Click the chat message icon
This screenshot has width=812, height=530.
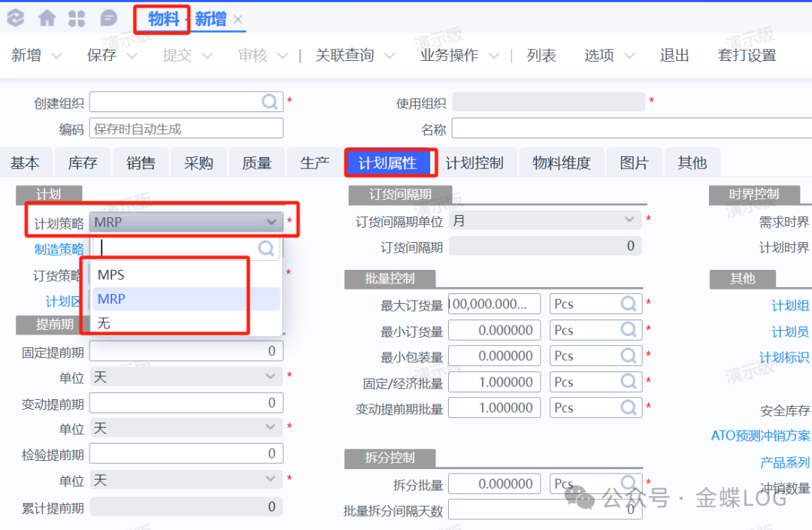click(109, 18)
